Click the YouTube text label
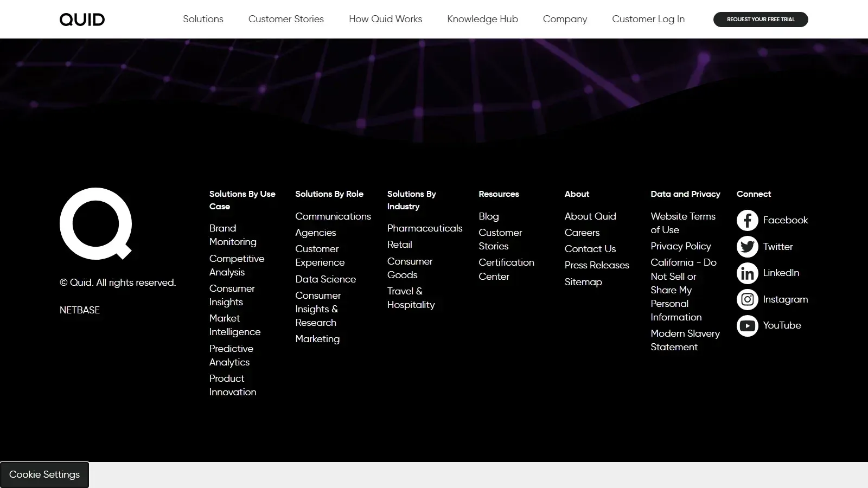 coord(782,325)
